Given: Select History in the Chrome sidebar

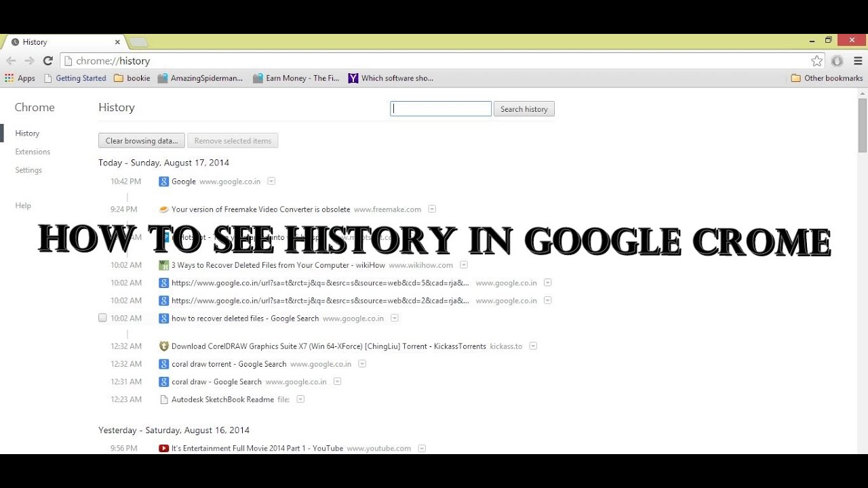Looking at the screenshot, I should (27, 134).
